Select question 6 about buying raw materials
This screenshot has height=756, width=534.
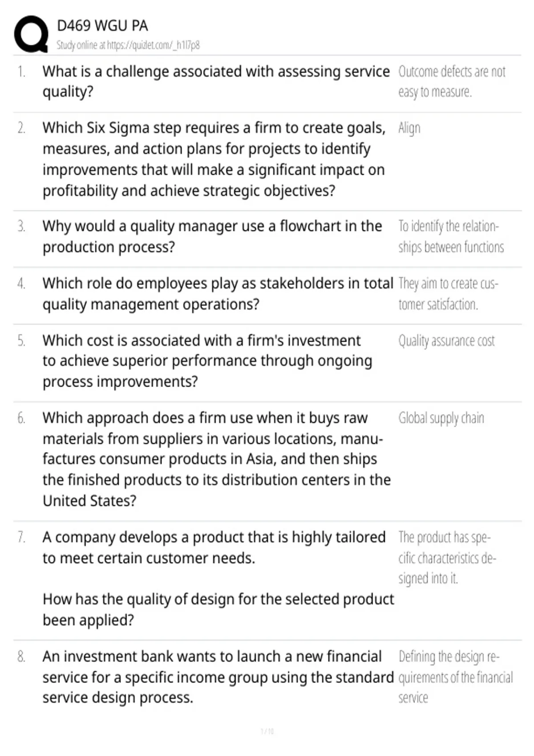pos(216,459)
